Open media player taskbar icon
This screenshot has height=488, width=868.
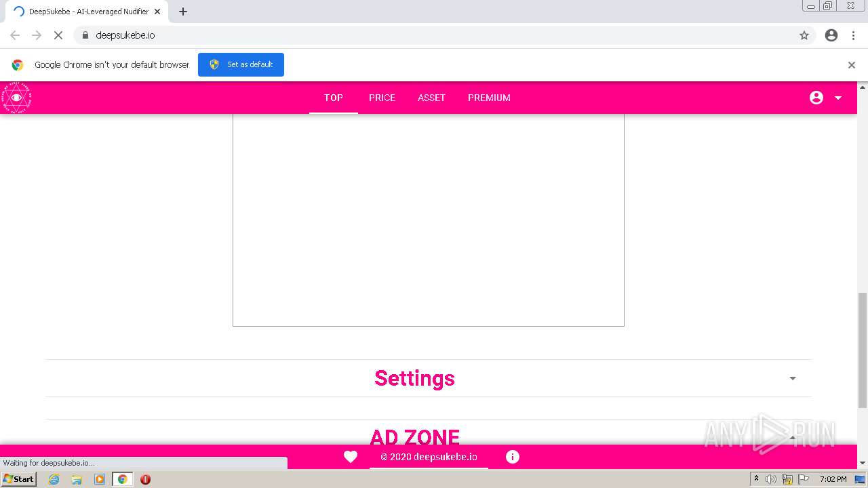click(100, 479)
